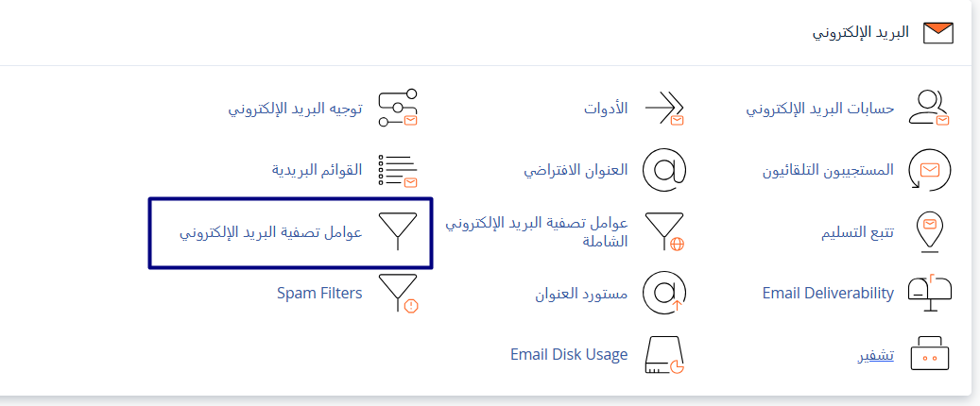Open عوامل تصفية البريد الإلكتروني الشاملة link
Screen dimensions: 980x406
click(x=538, y=232)
